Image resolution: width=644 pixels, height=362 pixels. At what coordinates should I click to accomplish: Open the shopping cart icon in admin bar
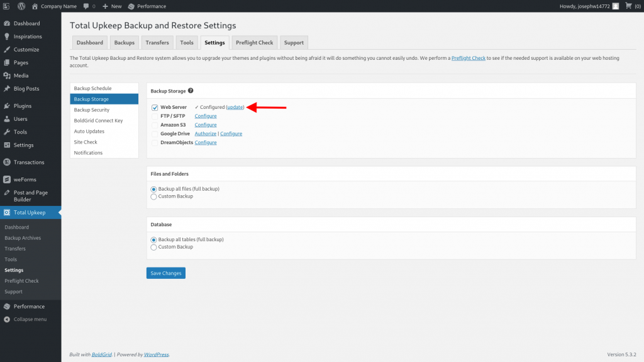[628, 6]
